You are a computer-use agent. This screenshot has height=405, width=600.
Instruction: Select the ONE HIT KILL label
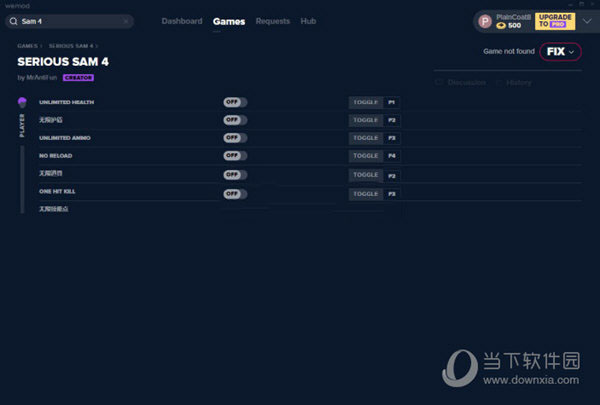pos(57,191)
